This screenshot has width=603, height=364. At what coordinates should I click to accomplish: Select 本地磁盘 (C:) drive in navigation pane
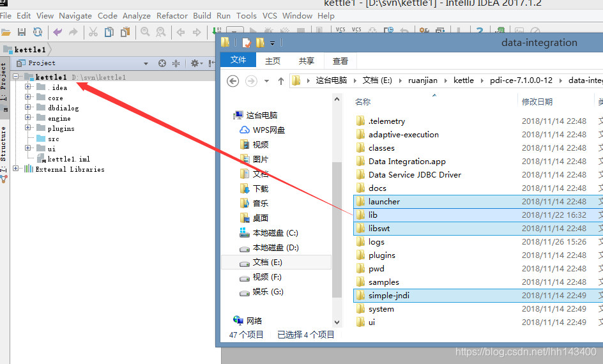coord(275,233)
